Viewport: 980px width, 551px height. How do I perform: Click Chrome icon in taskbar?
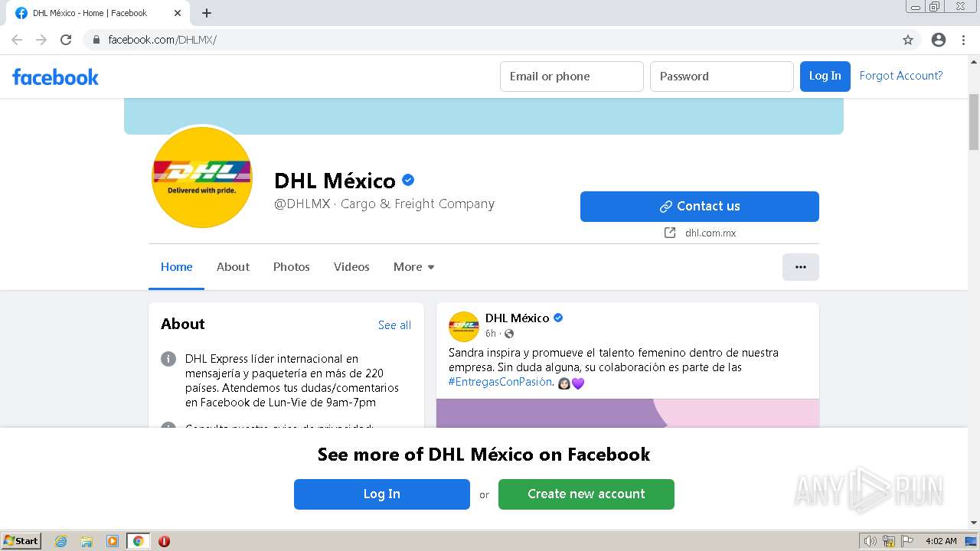pyautogui.click(x=138, y=541)
